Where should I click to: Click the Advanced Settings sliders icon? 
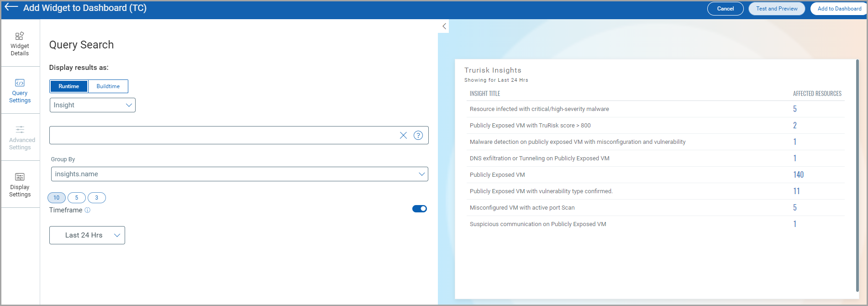click(x=20, y=130)
